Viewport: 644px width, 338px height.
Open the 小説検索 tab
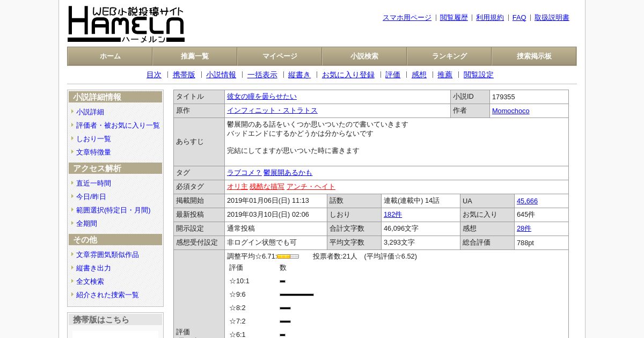pos(364,56)
